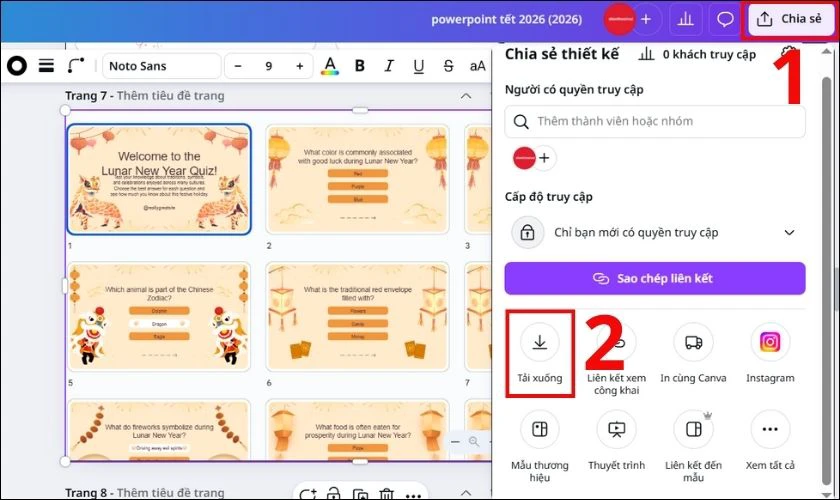Click the scroll down arrow of share panel

(x=827, y=494)
